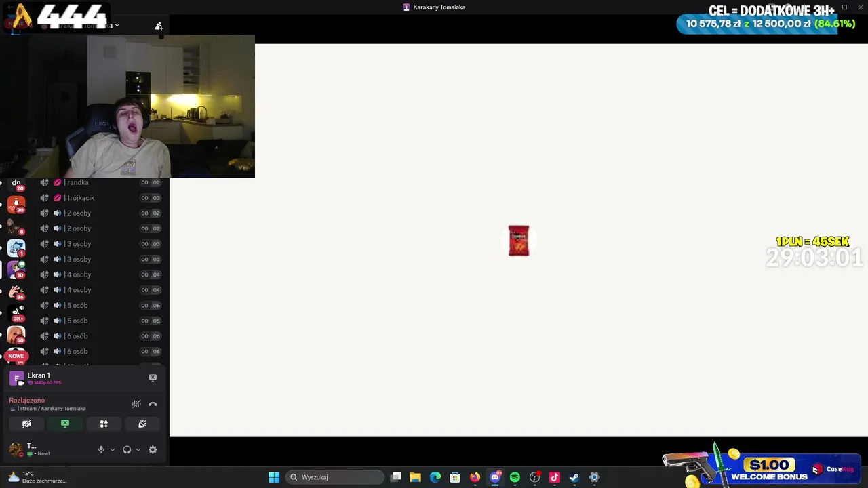Open Task View from the taskbar
The image size is (868, 488).
click(x=396, y=477)
